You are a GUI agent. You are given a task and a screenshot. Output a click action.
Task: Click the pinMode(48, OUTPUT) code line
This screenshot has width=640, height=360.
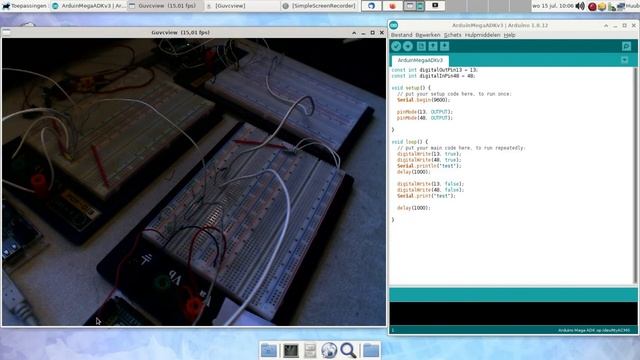point(425,118)
